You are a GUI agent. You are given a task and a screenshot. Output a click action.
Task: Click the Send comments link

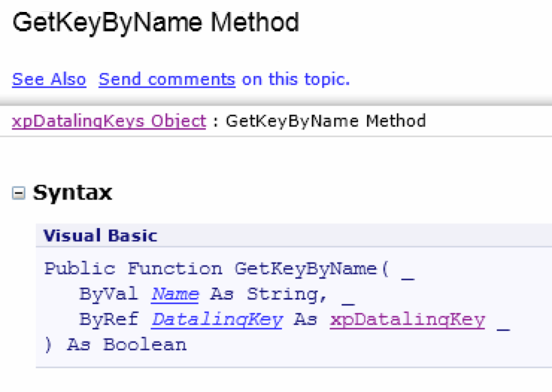click(166, 79)
